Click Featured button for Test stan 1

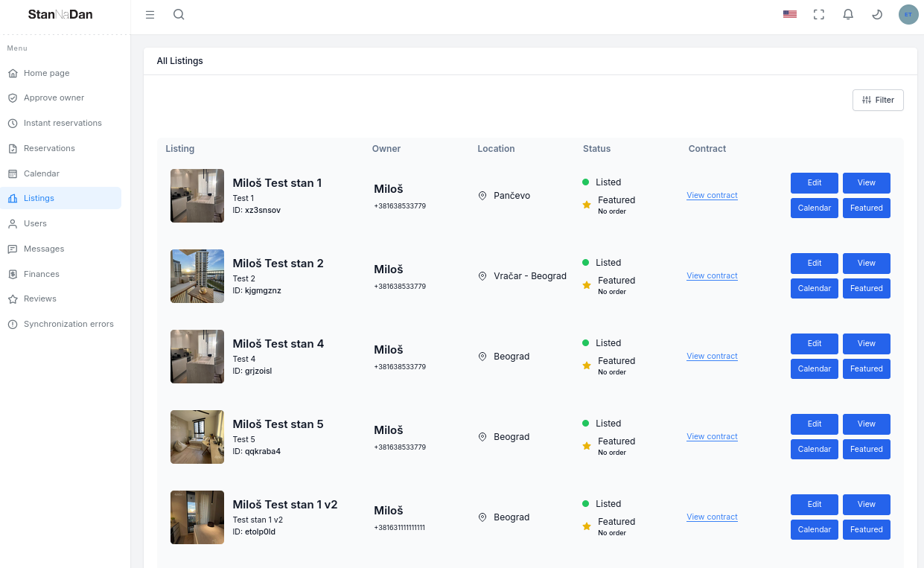pos(867,208)
